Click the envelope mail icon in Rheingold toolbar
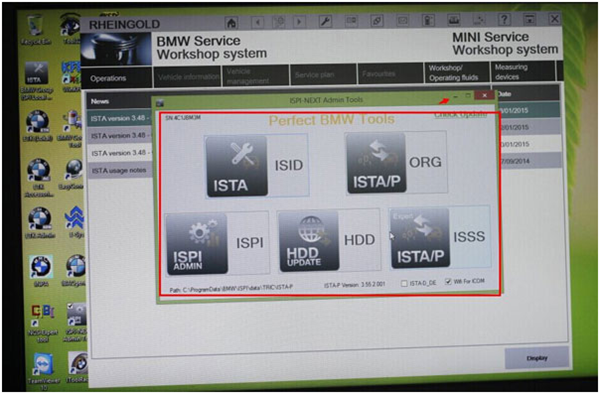The height and width of the screenshot is (394, 600). (x=403, y=21)
